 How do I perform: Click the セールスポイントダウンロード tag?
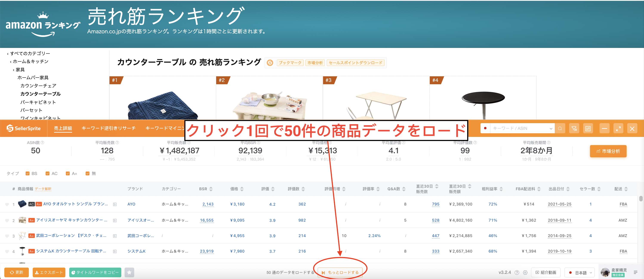point(356,63)
